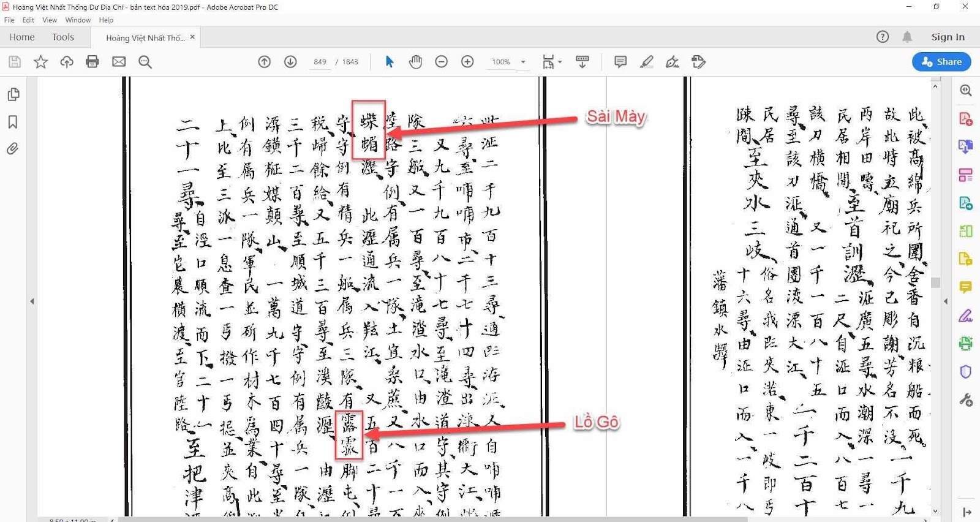Open the Scan & OCR tool
This screenshot has height=522, width=980.
[966, 344]
